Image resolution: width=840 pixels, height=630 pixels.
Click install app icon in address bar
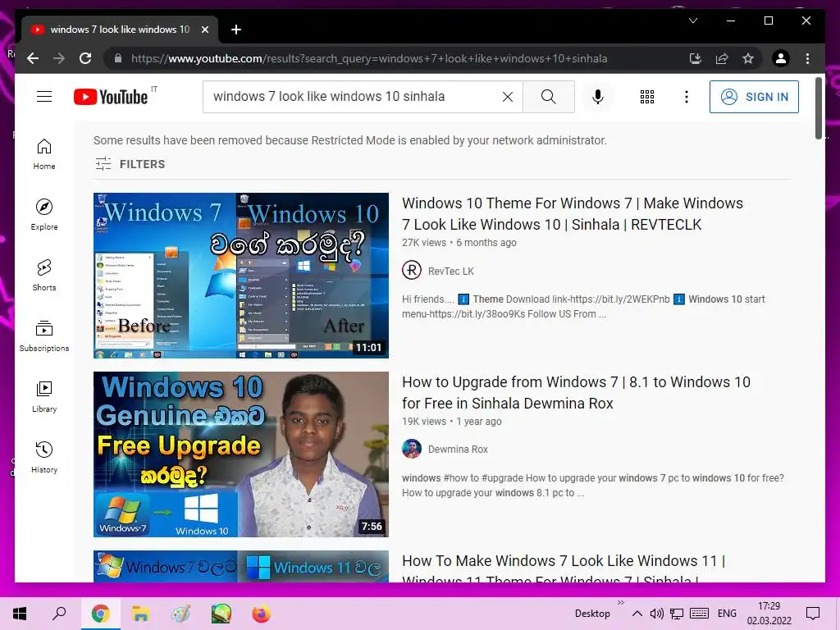click(x=696, y=58)
